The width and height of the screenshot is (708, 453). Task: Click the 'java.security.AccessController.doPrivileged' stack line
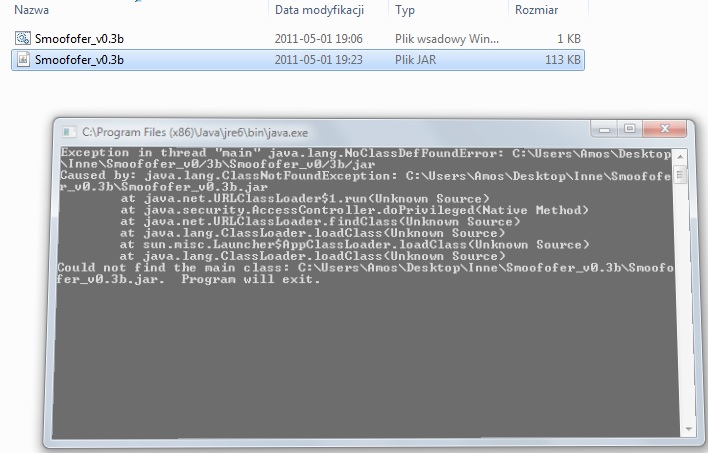[354, 210]
